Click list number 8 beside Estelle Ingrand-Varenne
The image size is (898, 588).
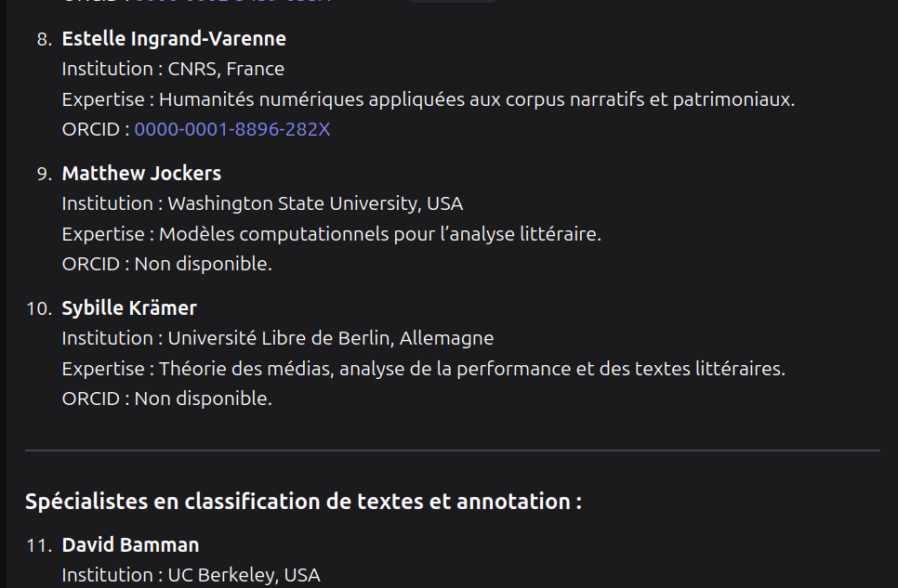coord(45,39)
